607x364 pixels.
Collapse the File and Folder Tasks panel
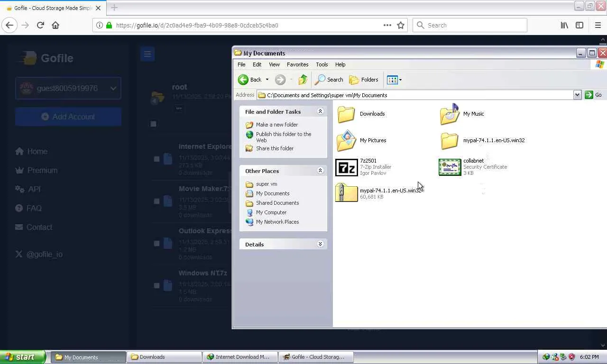pos(320,111)
